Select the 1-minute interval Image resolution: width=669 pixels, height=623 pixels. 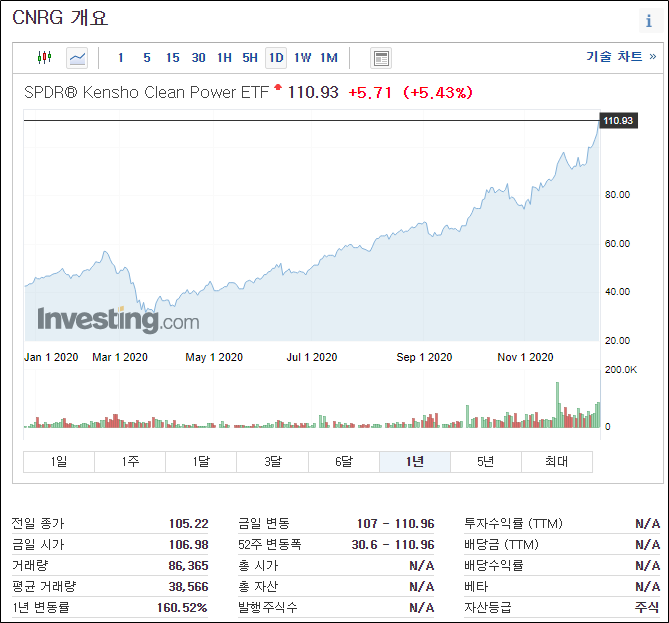(x=121, y=58)
